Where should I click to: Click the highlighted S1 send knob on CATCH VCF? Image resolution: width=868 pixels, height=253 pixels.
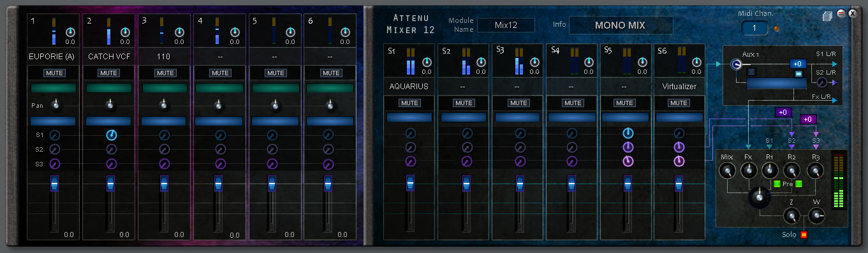(x=111, y=134)
